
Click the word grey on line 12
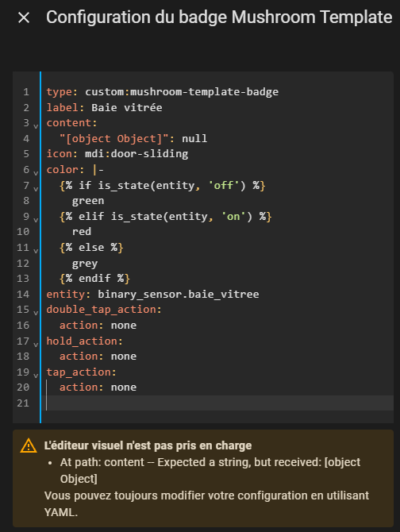click(85, 264)
